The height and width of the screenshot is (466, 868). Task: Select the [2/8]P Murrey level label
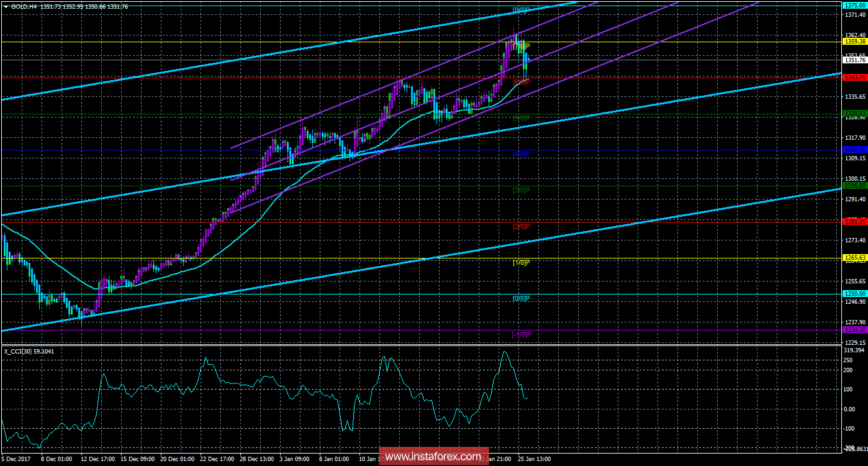tap(522, 226)
